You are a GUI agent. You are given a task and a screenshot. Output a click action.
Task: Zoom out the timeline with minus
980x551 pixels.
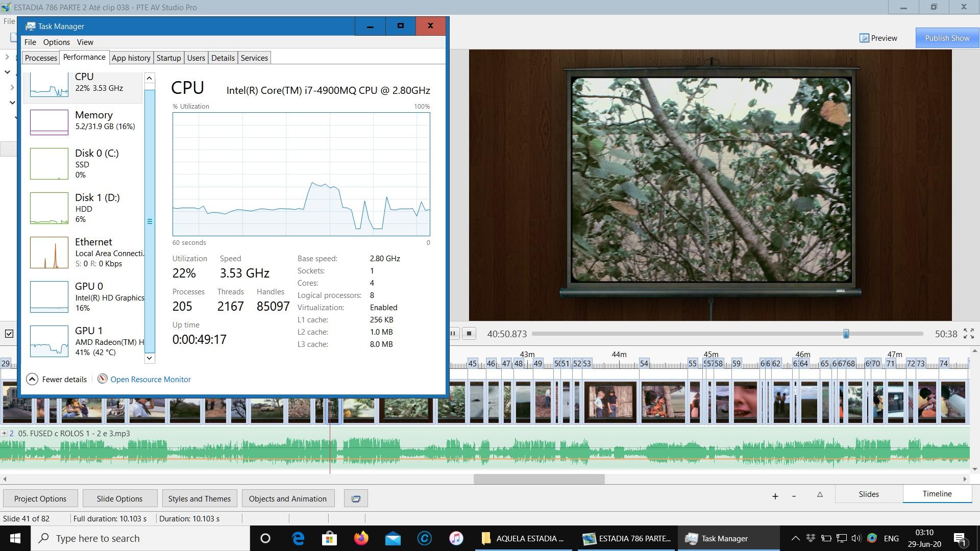pyautogui.click(x=794, y=496)
